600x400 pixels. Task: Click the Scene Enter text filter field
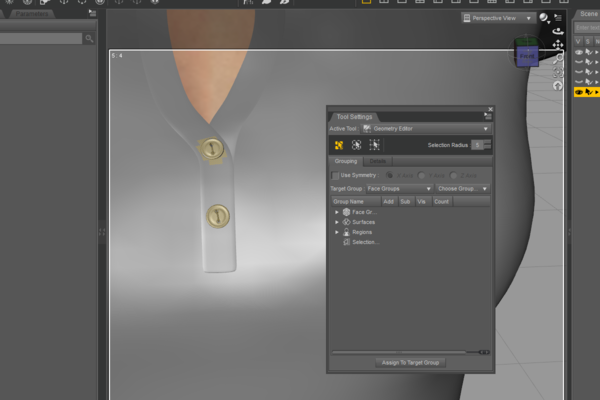pyautogui.click(x=587, y=28)
